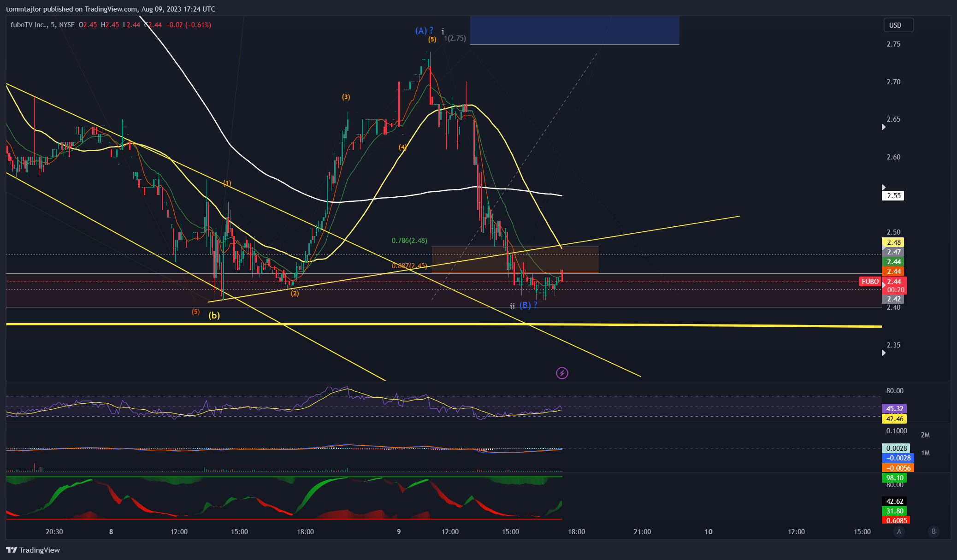
Task: Click the black 42.62 indicator value
Action: pos(894,501)
